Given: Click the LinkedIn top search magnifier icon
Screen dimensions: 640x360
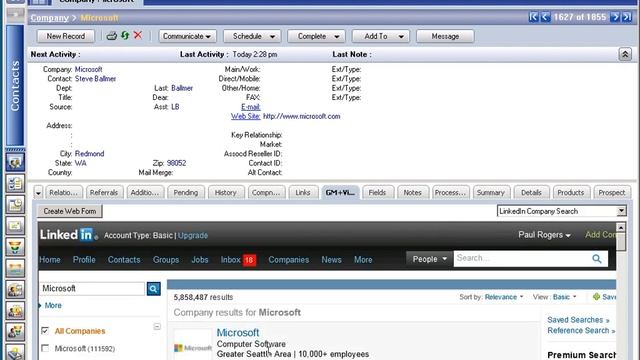Looking at the screenshot, I should 597,259.
